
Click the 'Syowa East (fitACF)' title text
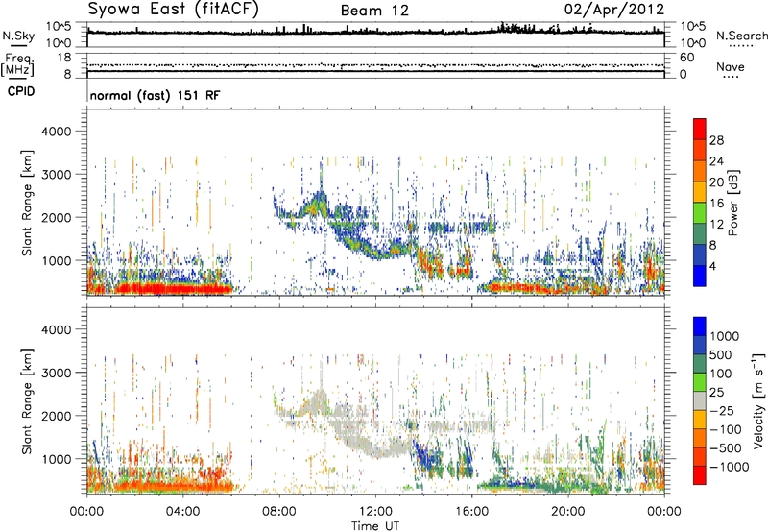click(174, 9)
